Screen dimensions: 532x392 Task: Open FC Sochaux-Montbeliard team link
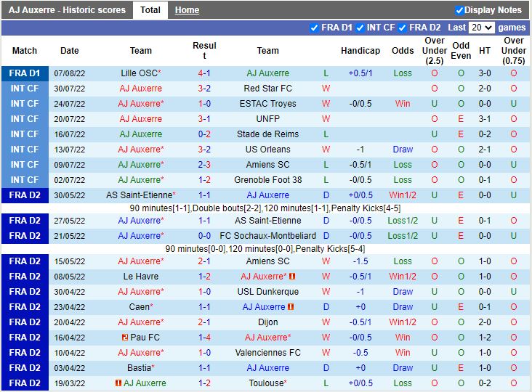click(267, 236)
